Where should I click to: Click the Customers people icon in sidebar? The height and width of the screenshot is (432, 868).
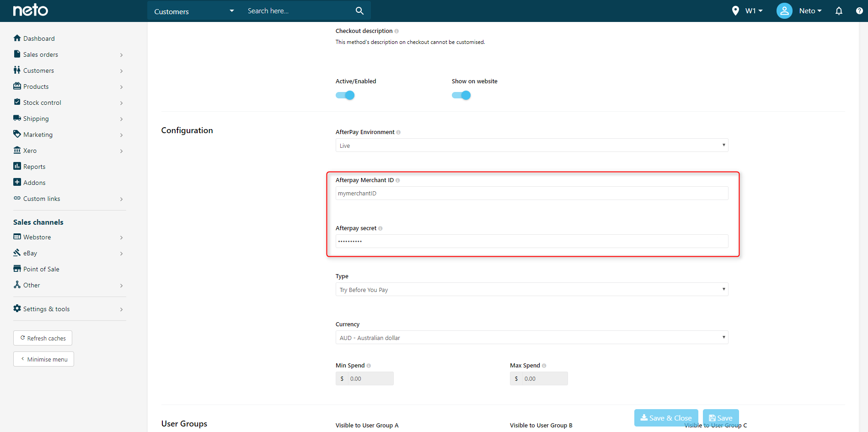click(x=17, y=70)
